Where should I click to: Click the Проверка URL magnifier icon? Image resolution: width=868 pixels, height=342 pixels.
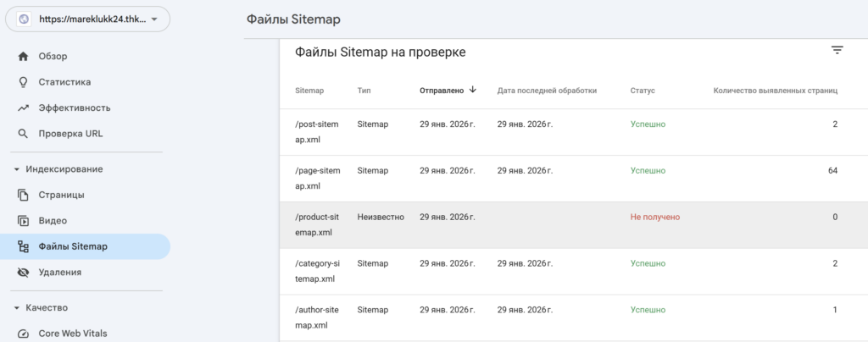click(24, 134)
